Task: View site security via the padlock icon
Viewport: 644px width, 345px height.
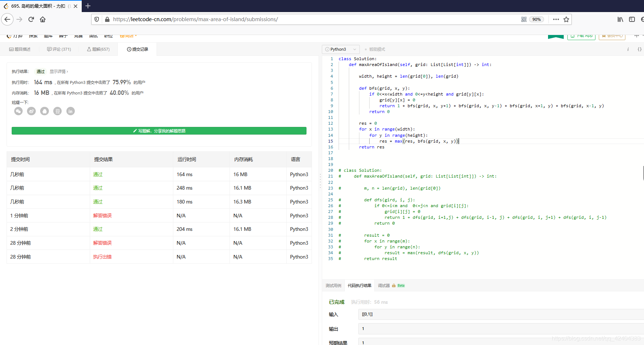Action: click(x=107, y=19)
